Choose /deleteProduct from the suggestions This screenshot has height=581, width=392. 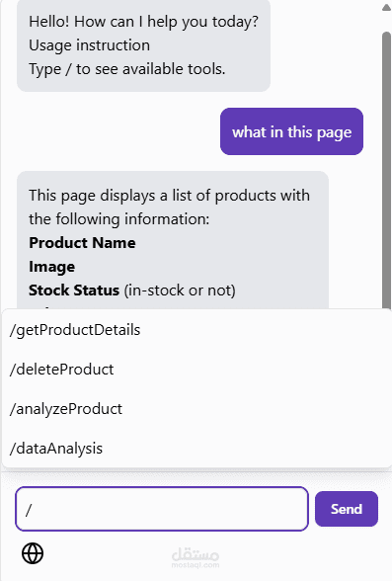point(196,370)
